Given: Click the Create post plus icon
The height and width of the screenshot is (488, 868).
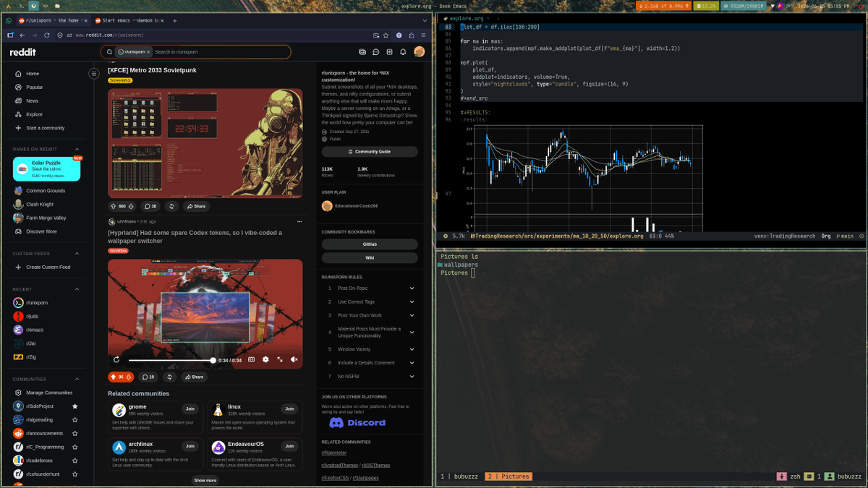Looking at the screenshot, I should 389,52.
